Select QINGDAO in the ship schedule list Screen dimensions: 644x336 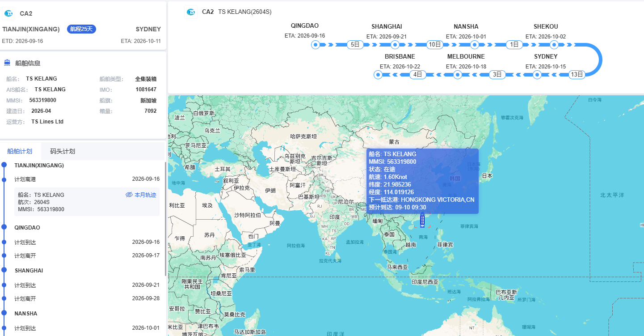click(27, 228)
